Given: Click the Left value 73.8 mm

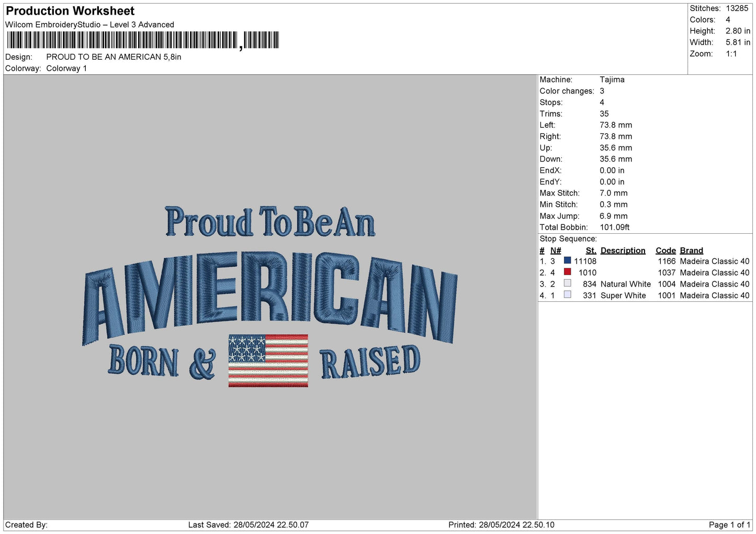Looking at the screenshot, I should click(616, 125).
